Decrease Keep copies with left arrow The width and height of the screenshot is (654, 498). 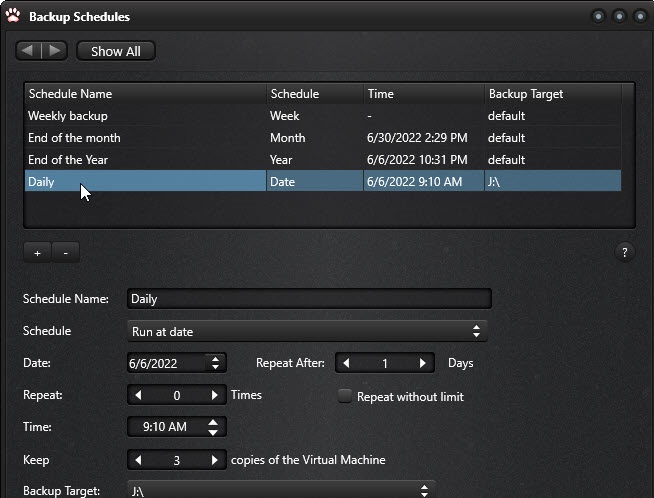coord(138,460)
